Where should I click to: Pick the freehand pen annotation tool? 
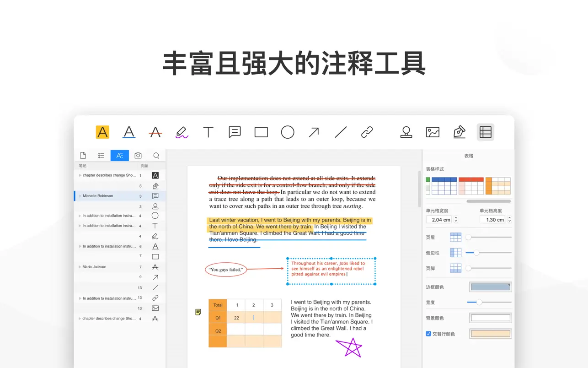182,132
